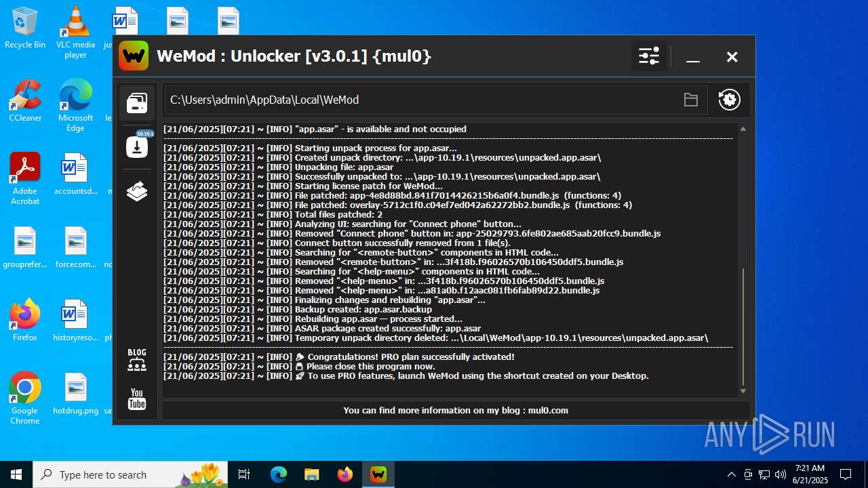Screen dimensions: 868x488
Task: Open the taskbar clock and date
Action: coord(810,474)
